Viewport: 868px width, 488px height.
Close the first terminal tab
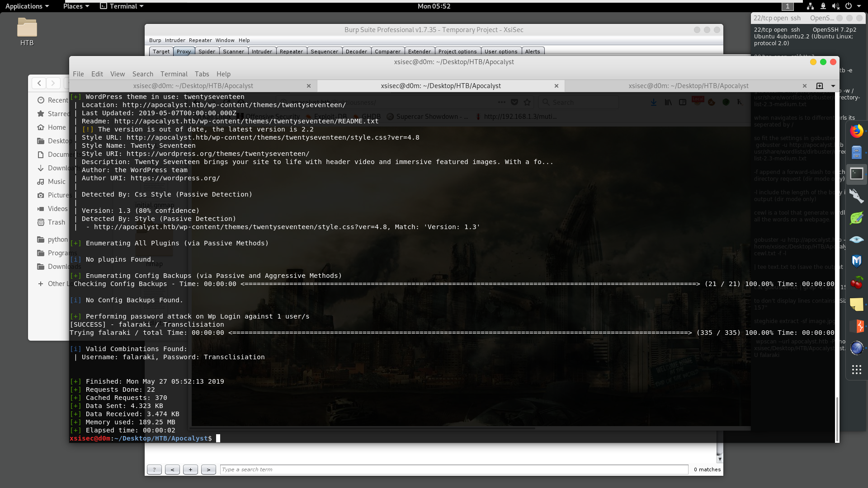309,86
